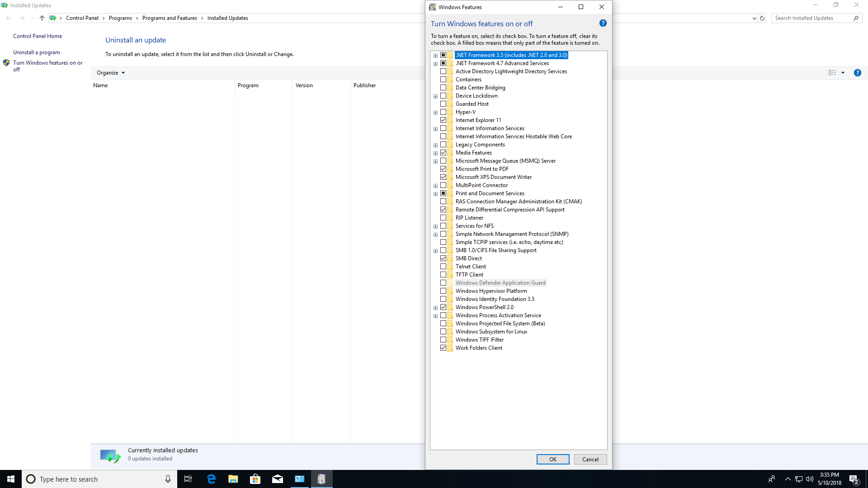Open the address bar history dropdown
Viewport: 868px width, 488px height.
[x=754, y=19]
